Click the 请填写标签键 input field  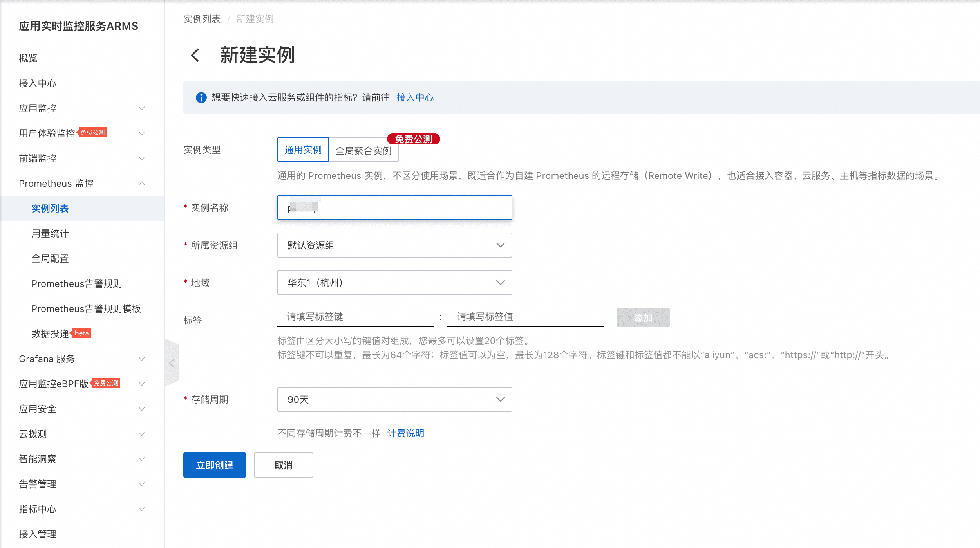(x=355, y=317)
